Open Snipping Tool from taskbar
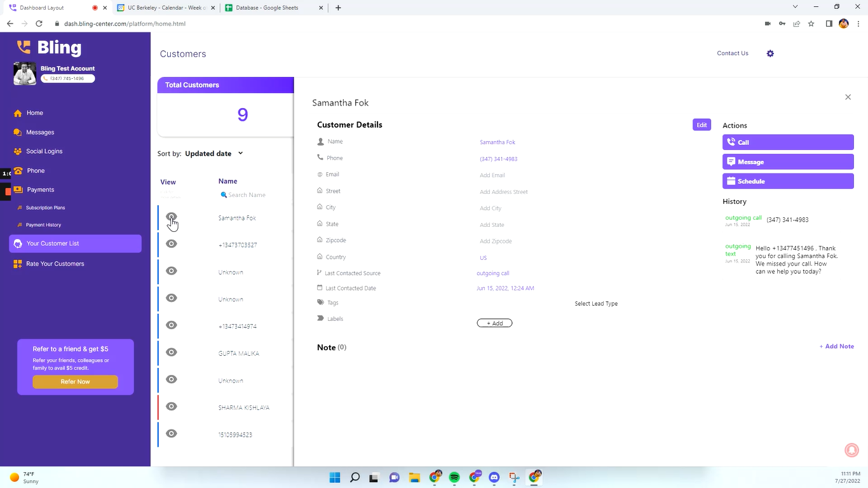The width and height of the screenshot is (868, 488). click(514, 477)
